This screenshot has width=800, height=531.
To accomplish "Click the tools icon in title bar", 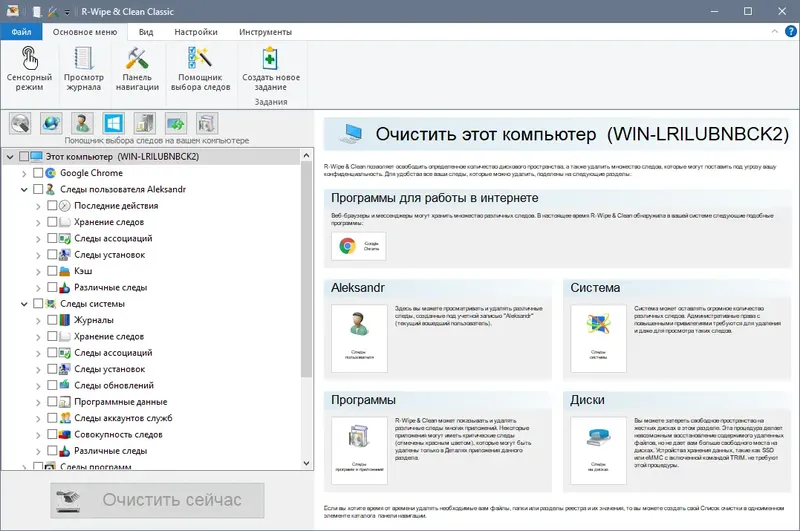I will click(53, 12).
